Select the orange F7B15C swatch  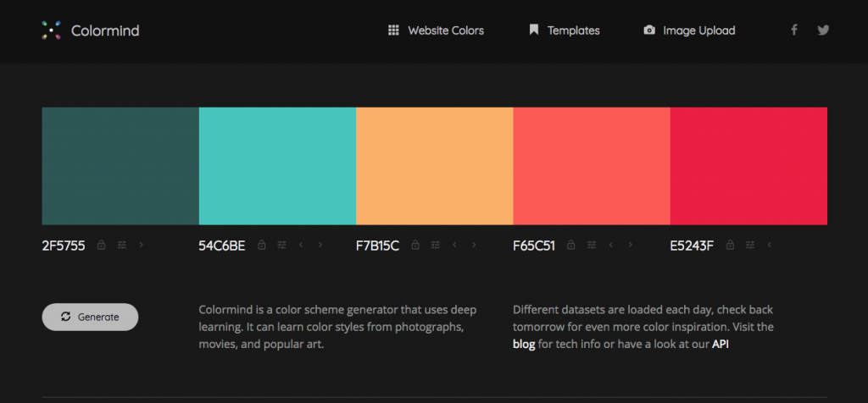pos(435,166)
